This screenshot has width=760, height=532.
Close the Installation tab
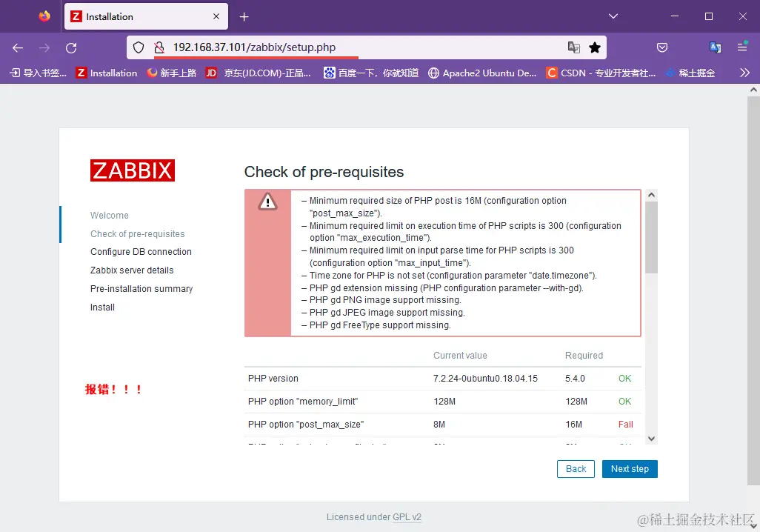pyautogui.click(x=216, y=16)
